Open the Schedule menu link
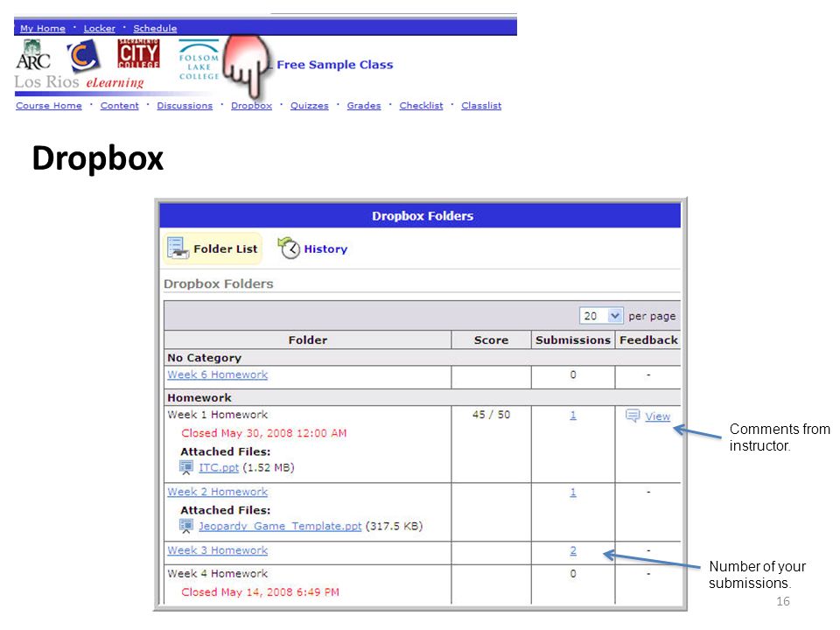Image resolution: width=840 pixels, height=630 pixels. tap(155, 28)
